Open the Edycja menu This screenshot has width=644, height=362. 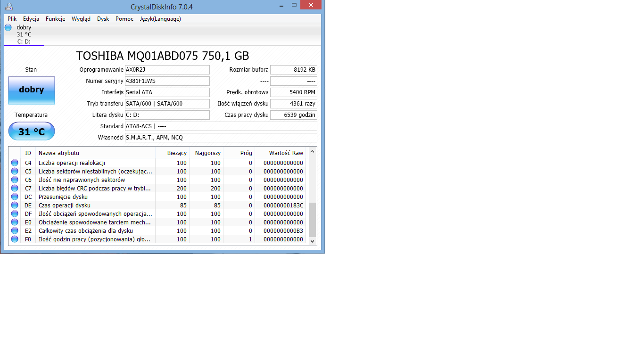click(31, 19)
